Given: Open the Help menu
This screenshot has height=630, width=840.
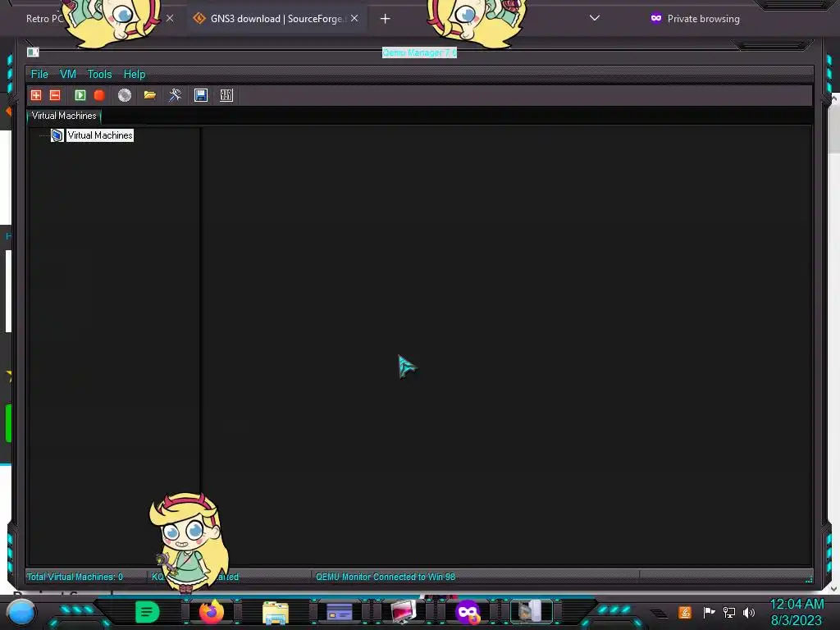Looking at the screenshot, I should [x=135, y=74].
